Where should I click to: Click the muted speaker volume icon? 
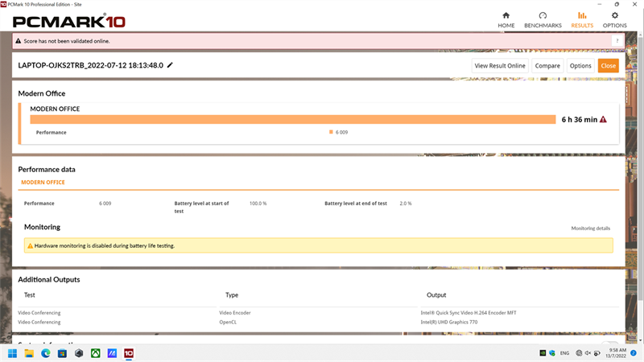(588, 353)
